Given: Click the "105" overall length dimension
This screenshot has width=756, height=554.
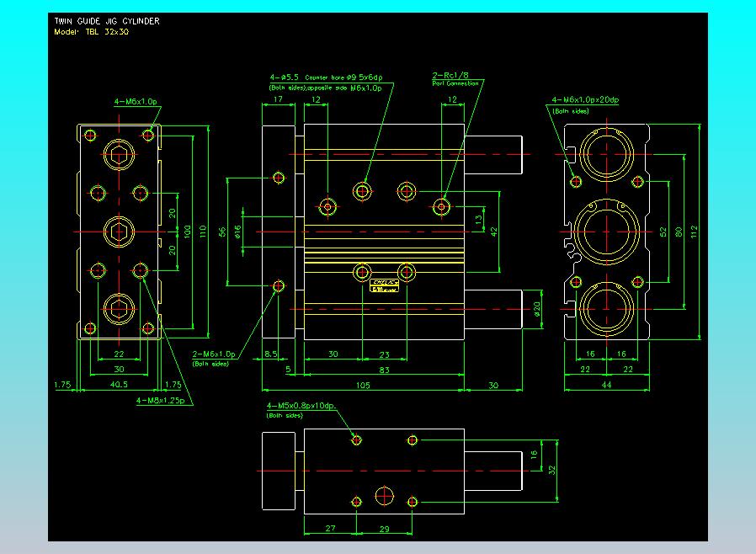Looking at the screenshot, I should (x=363, y=386).
